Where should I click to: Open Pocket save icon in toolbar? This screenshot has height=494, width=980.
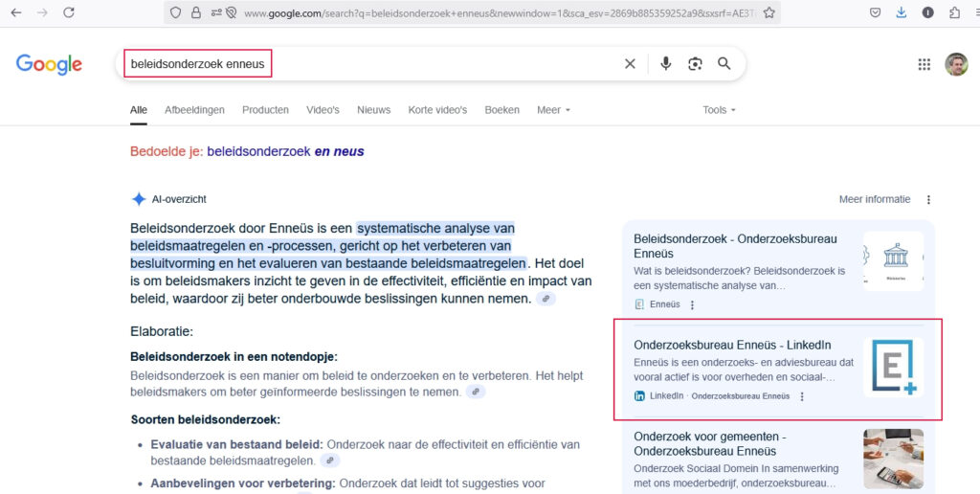point(875,12)
